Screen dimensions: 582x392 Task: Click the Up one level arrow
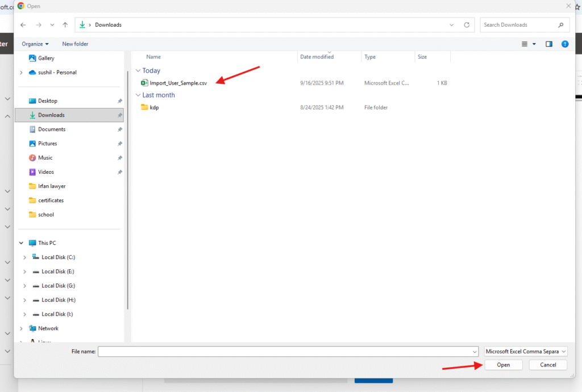(65, 25)
